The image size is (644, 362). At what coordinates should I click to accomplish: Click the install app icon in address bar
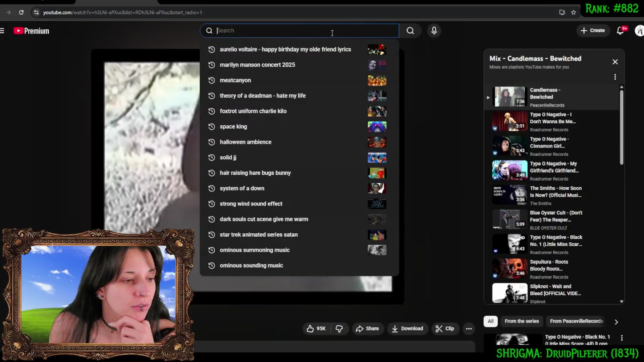coord(562,12)
